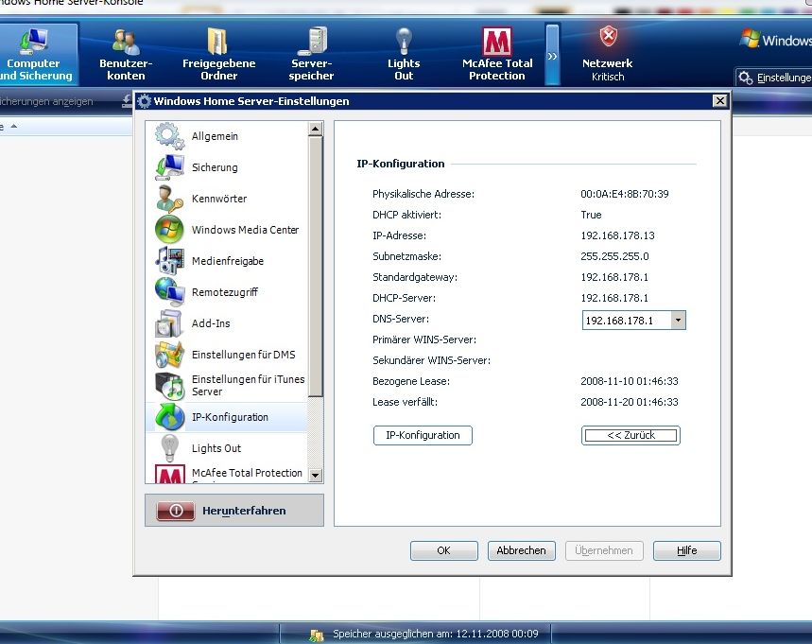Click the Lease verfällt date value
The width and height of the screenshot is (812, 644).
[x=630, y=402]
